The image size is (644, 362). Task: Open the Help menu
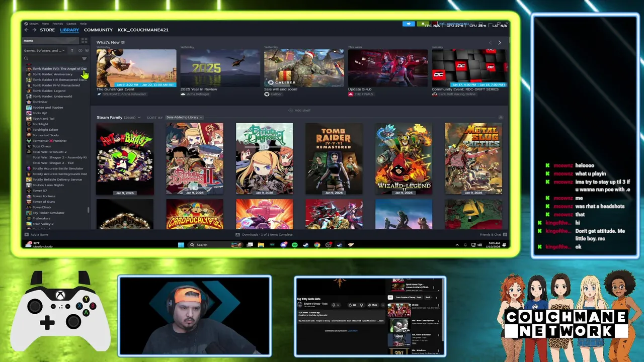[x=83, y=24]
